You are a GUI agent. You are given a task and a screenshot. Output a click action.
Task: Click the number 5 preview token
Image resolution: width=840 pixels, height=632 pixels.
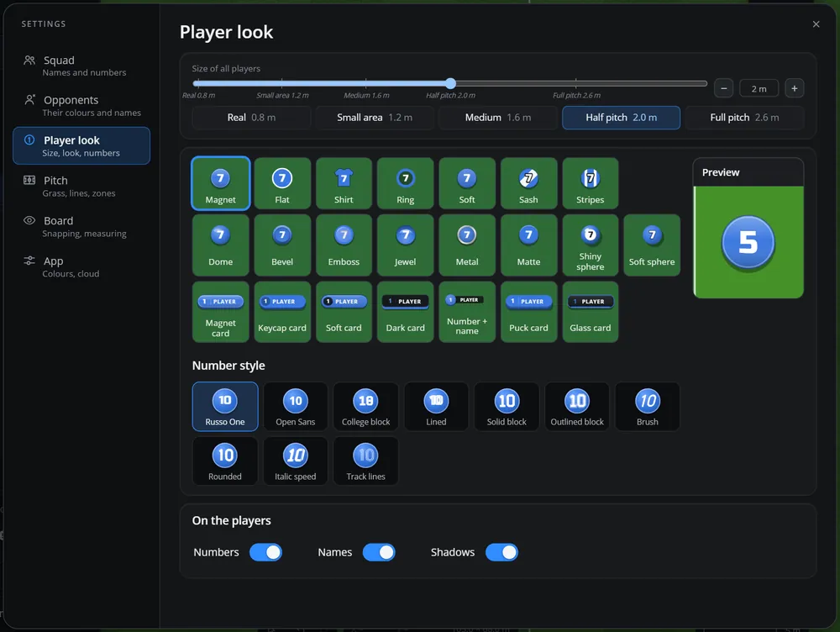pos(748,242)
